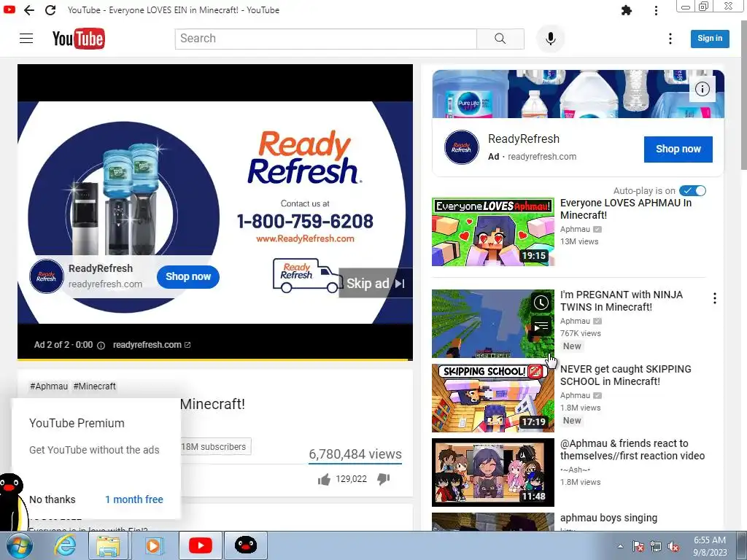Open File Explorer folder taskbar icon
Screen dimensions: 747x560
[x=108, y=546]
